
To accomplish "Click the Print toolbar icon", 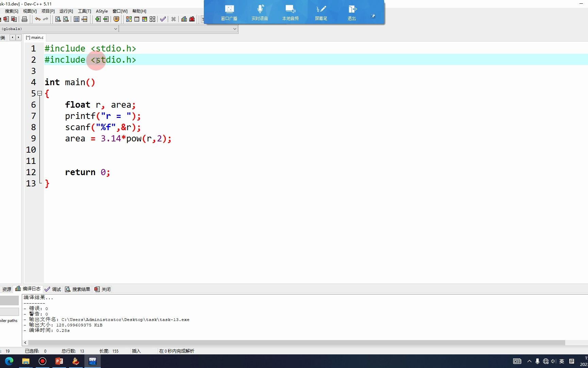I will pos(24,19).
